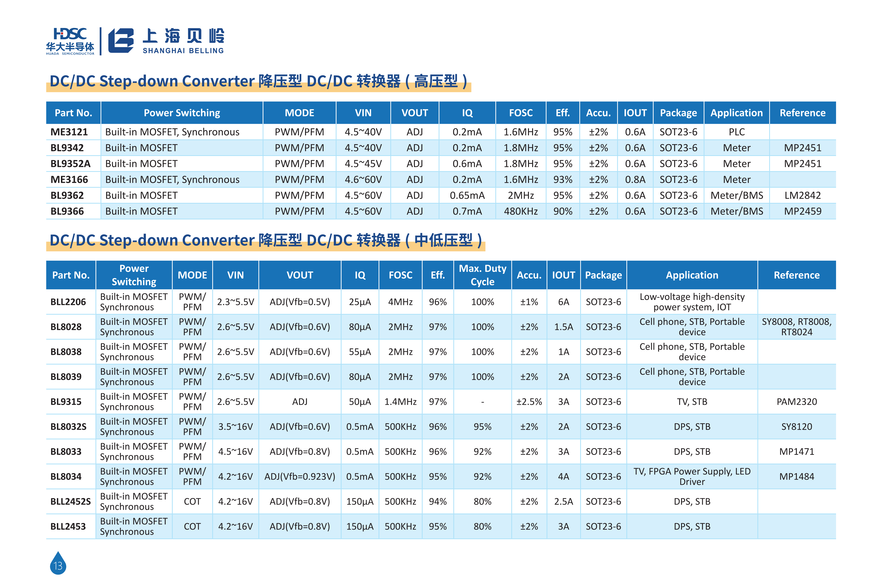
Task: Click the 94% efficiency value
Action: [x=437, y=501]
